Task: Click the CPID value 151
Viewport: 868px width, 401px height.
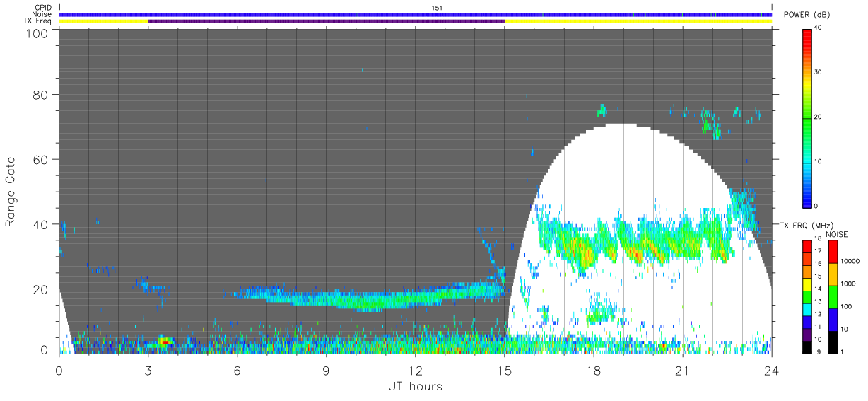Action: click(x=436, y=8)
